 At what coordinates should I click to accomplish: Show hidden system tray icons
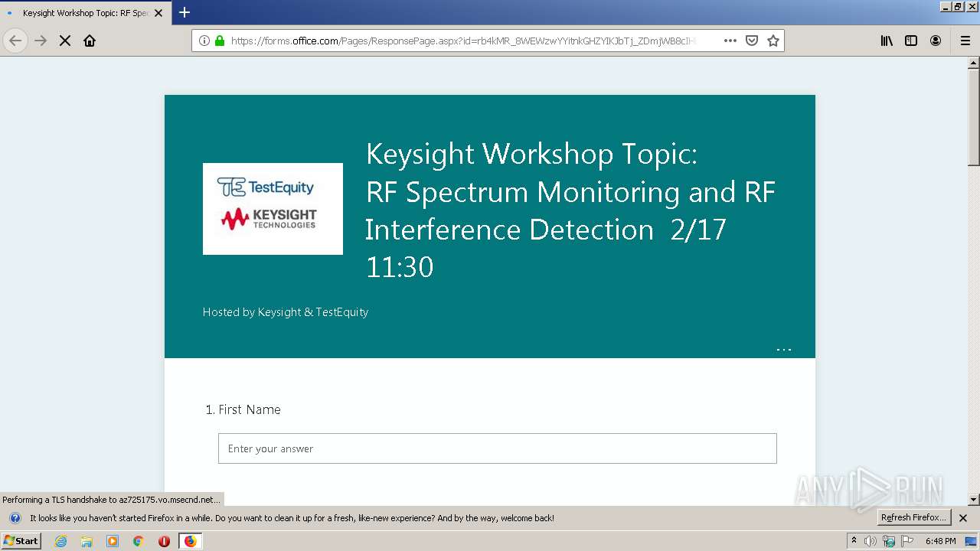[854, 541]
